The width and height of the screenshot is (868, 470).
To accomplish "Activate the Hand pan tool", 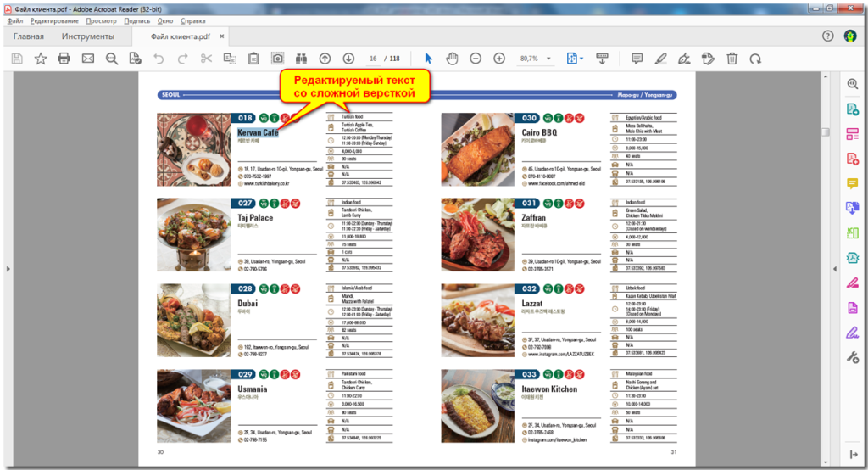I will tap(453, 59).
